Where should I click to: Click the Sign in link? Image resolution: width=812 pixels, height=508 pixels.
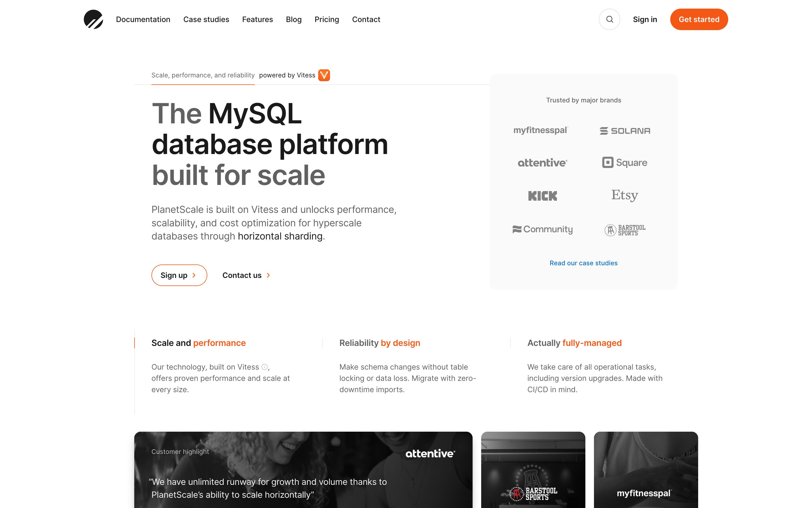[644, 19]
